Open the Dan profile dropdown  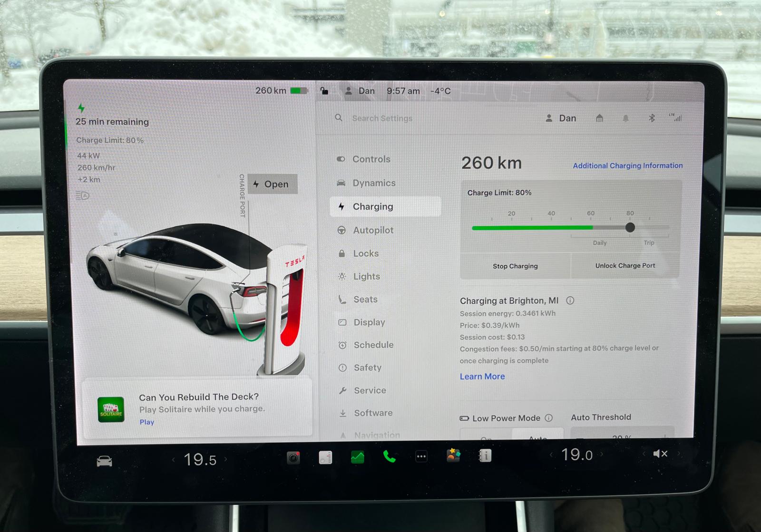point(561,118)
